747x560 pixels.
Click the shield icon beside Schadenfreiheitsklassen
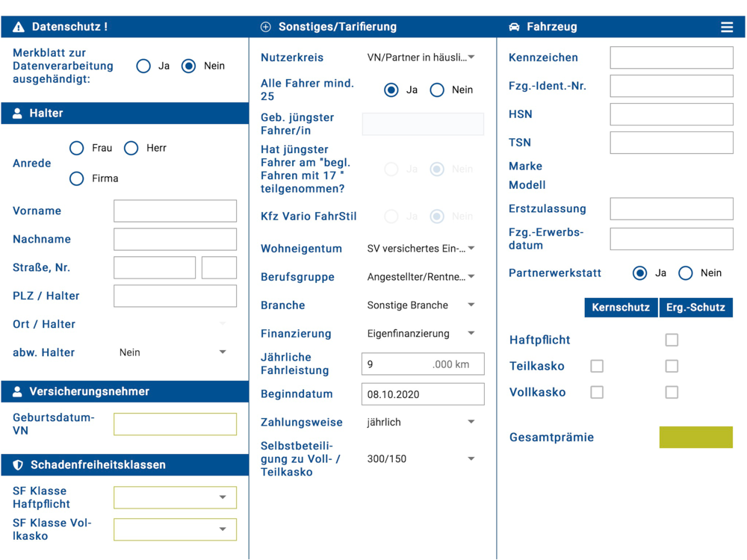(x=18, y=464)
